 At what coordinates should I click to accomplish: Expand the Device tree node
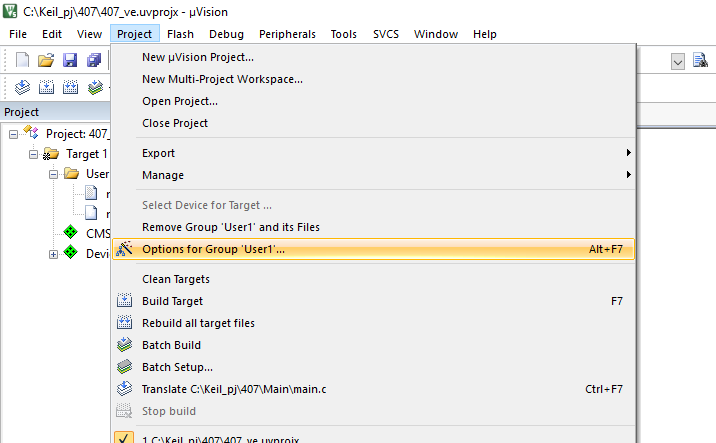click(x=53, y=254)
